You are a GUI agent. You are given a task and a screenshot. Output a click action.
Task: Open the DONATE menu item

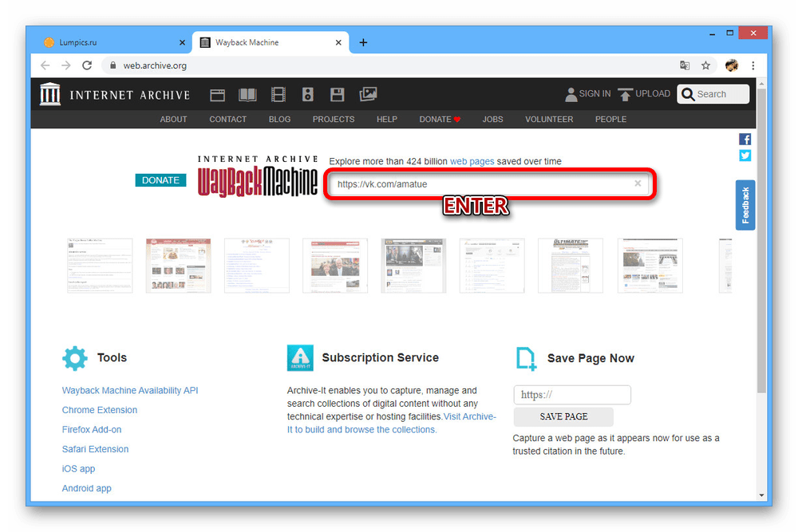coord(440,120)
